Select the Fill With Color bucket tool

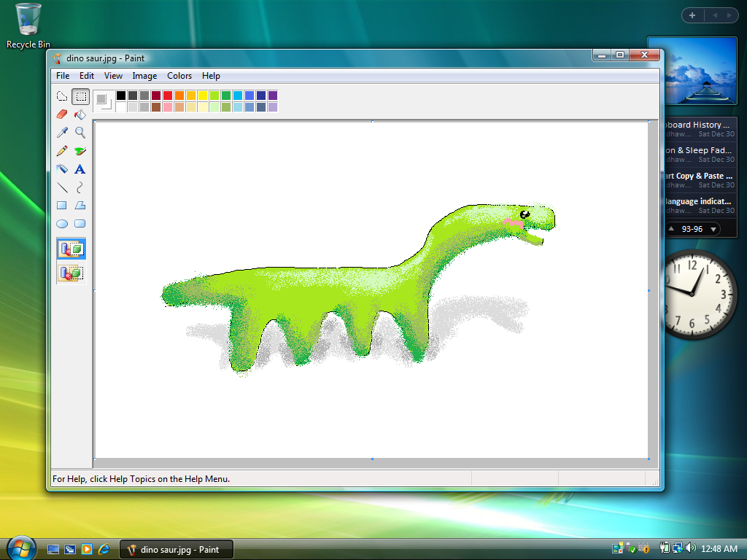(80, 114)
